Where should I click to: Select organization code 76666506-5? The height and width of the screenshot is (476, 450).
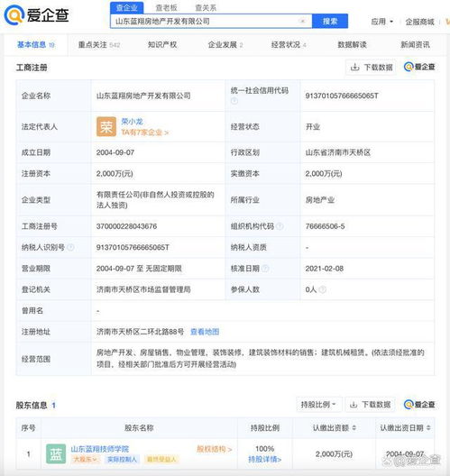[325, 226]
